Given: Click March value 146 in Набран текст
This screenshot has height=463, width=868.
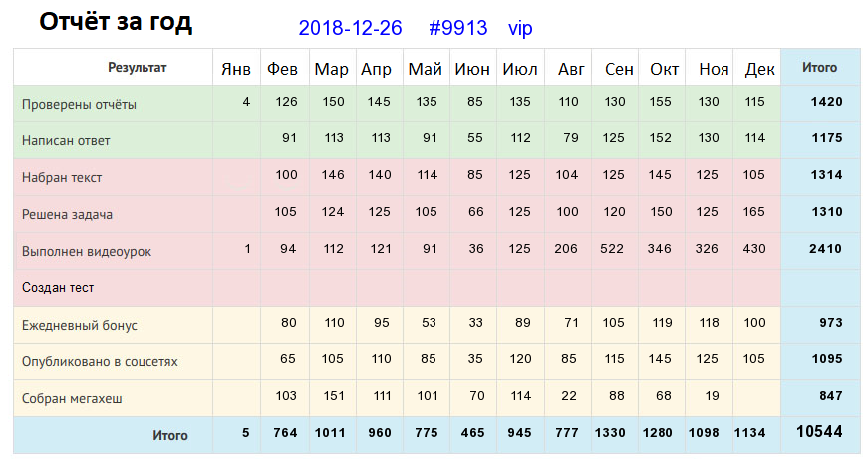Looking at the screenshot, I should pos(333,175).
